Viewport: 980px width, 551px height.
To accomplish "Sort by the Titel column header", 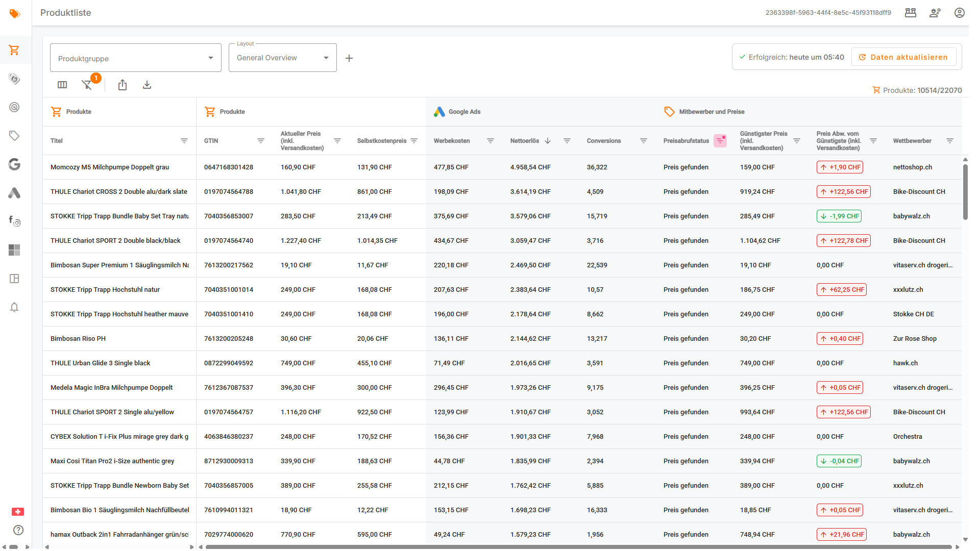I will click(57, 141).
